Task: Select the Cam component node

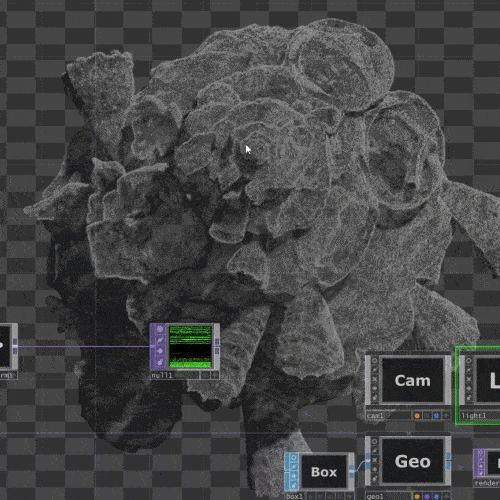Action: point(413,380)
